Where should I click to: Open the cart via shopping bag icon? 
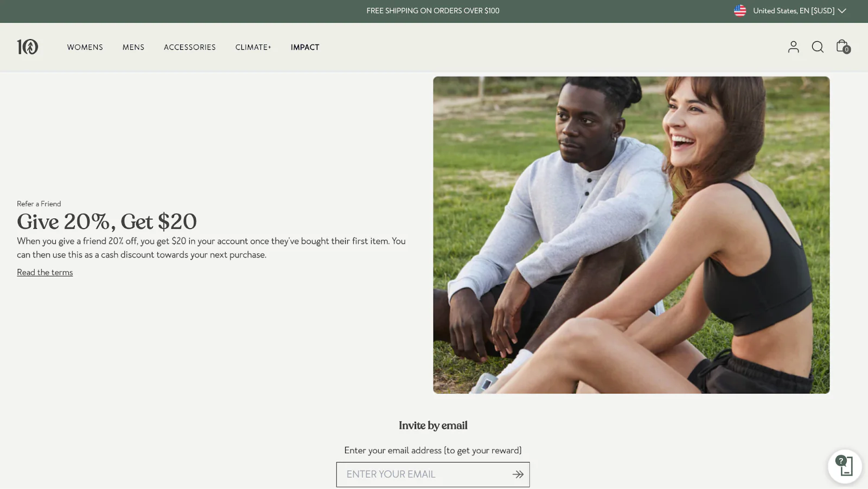click(x=841, y=46)
